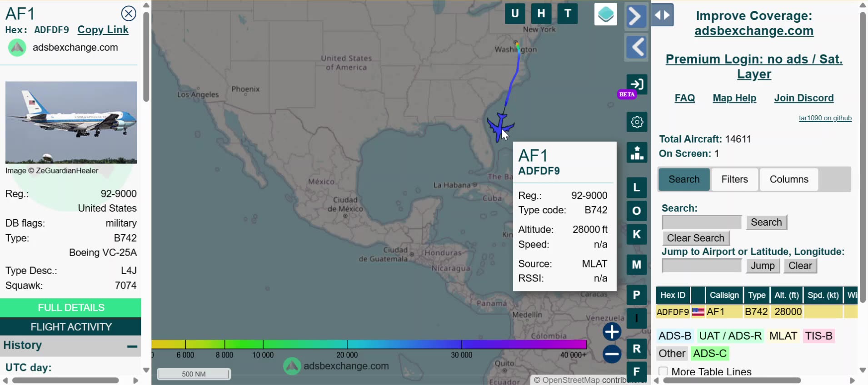
Task: Toggle the F map button
Action: 637,372
